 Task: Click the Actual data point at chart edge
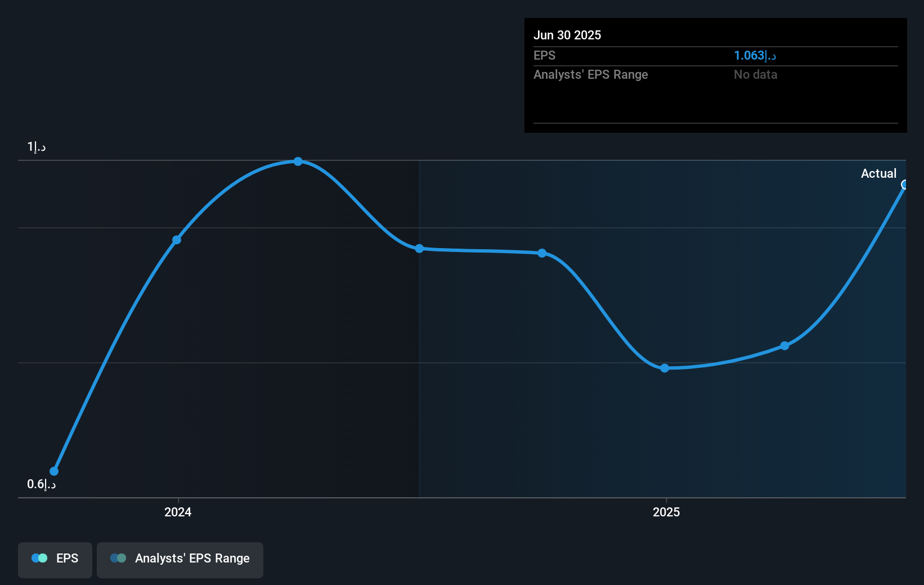coord(904,184)
